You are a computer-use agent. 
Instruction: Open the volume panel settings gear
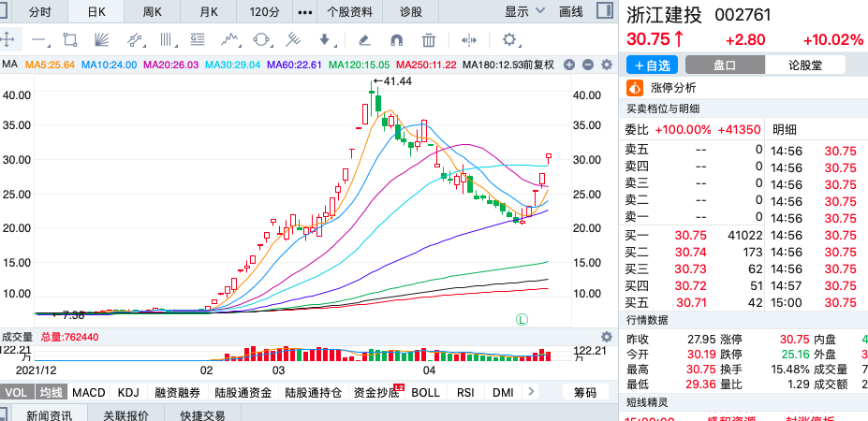606,337
